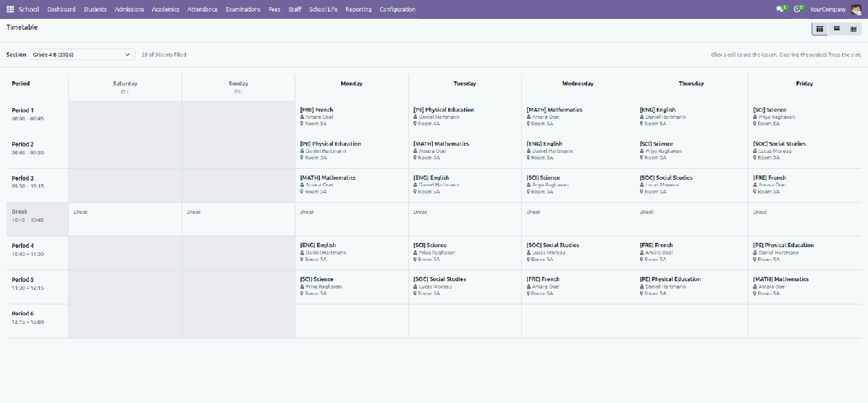Screen dimensions: 868x403
Task: Select Tuesday Period 1 Physical Education lesson
Action: (x=465, y=117)
